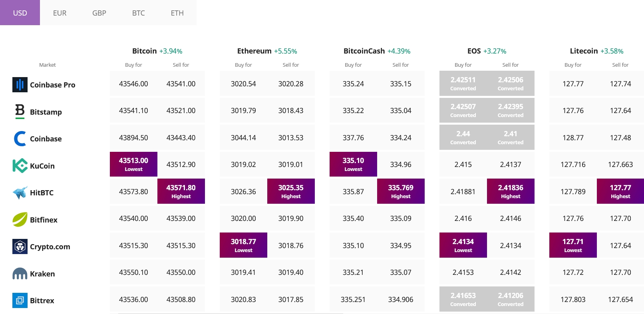Click Coinbase Pro Bitcoin buy price 43546.00

tap(133, 84)
